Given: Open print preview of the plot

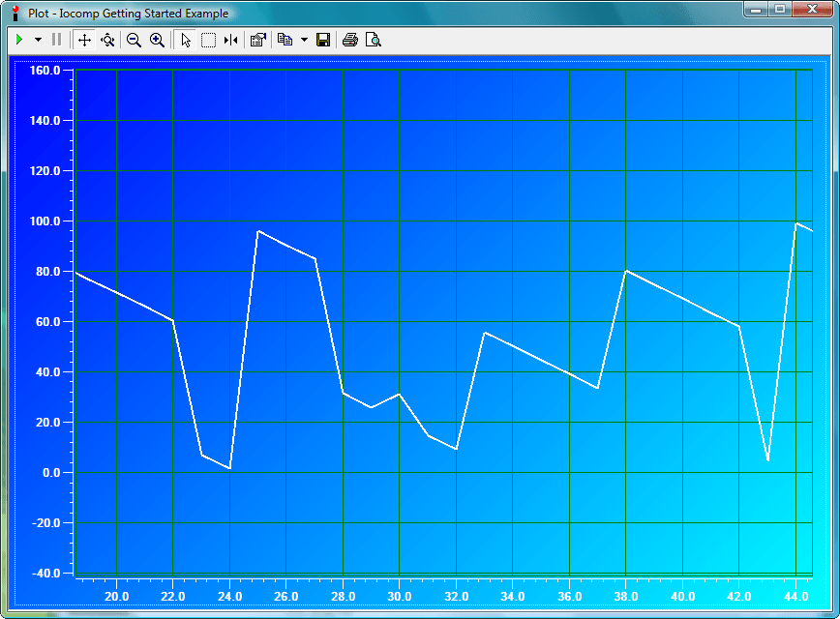Looking at the screenshot, I should 373,40.
